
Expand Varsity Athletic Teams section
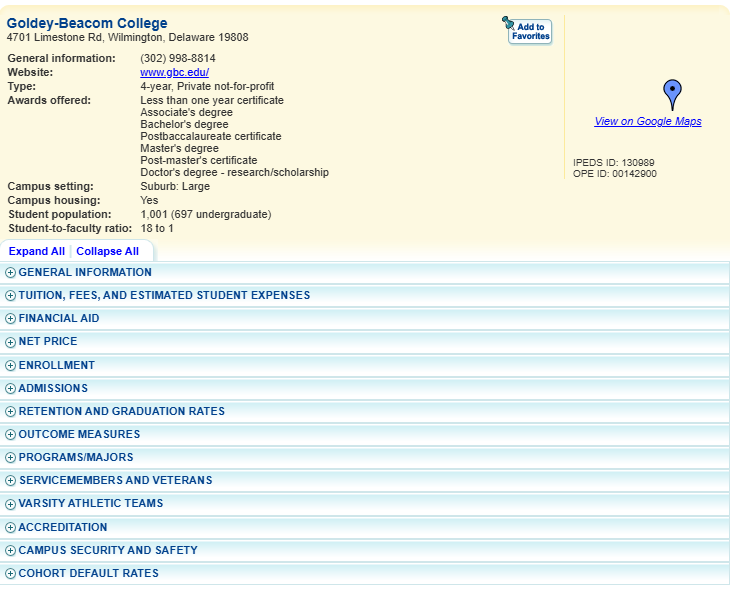pyautogui.click(x=364, y=504)
